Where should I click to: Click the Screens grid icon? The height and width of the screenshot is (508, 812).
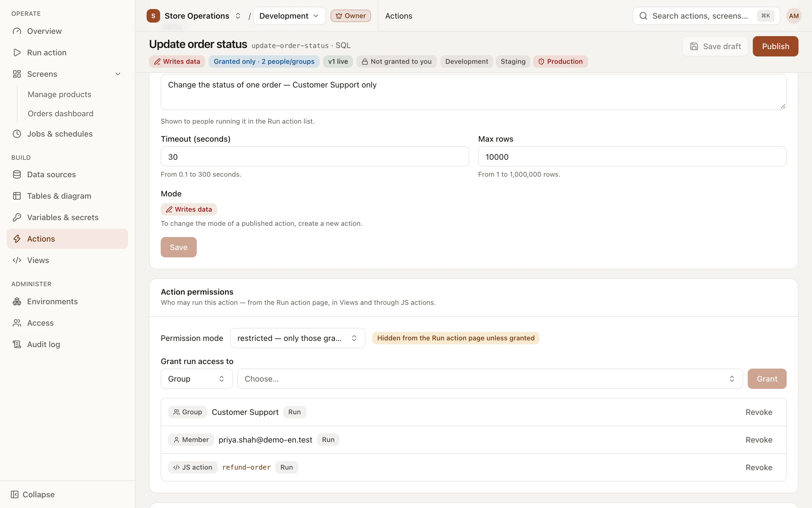17,74
